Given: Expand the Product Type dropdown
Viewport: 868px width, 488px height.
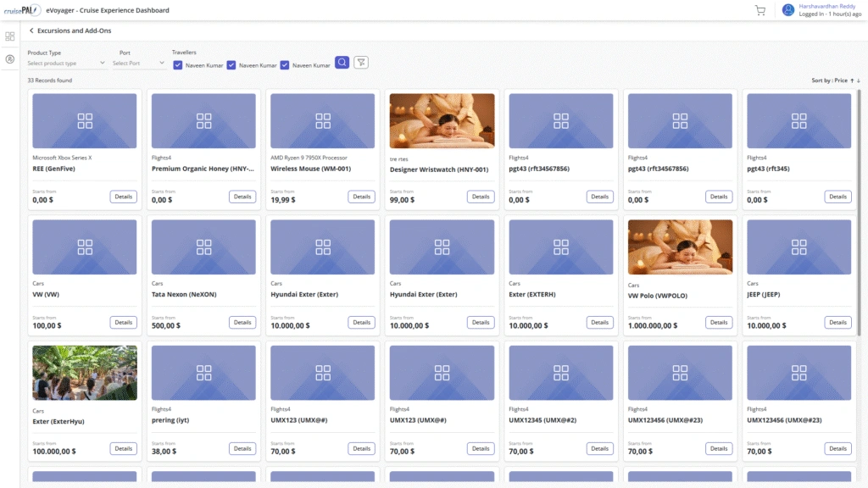Looking at the screenshot, I should 66,64.
